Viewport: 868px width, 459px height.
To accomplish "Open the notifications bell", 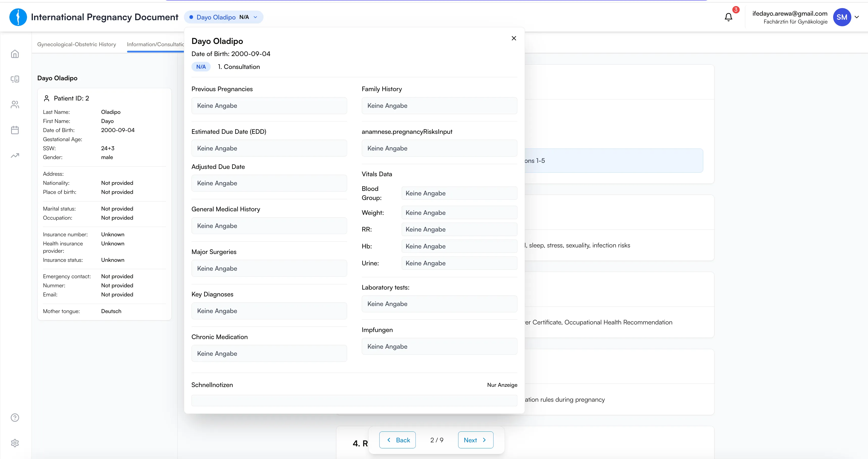I will tap(729, 17).
